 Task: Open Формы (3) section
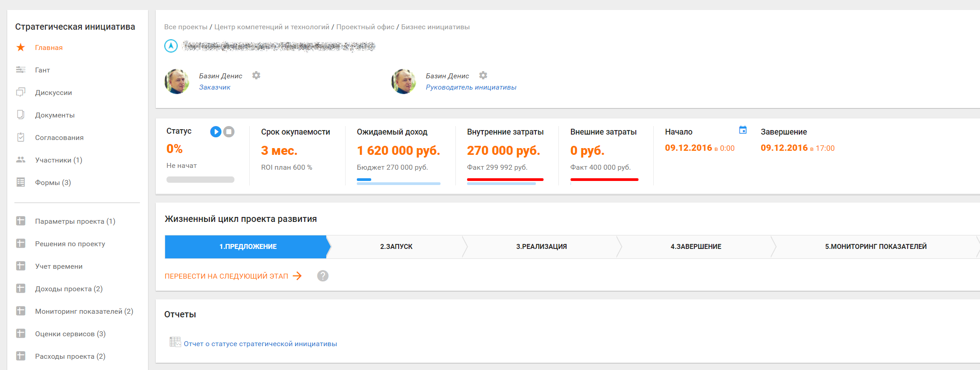pyautogui.click(x=53, y=183)
